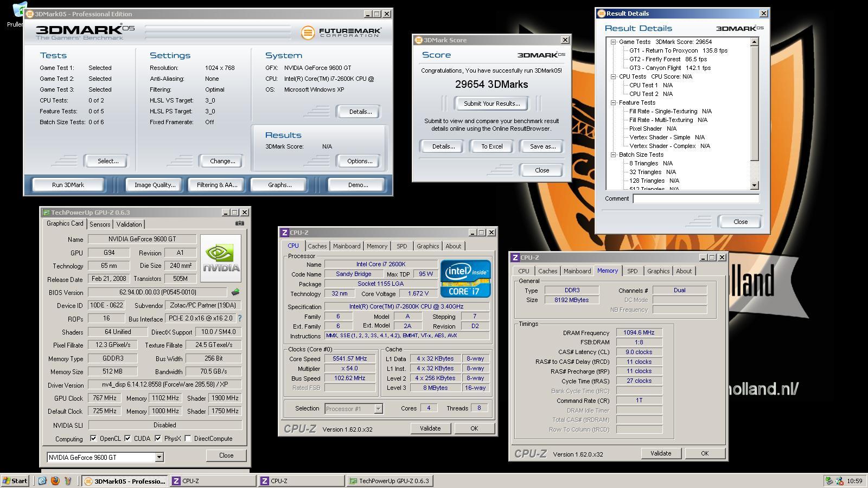
Task: Click Details button in 3DMark Score window
Action: (443, 146)
